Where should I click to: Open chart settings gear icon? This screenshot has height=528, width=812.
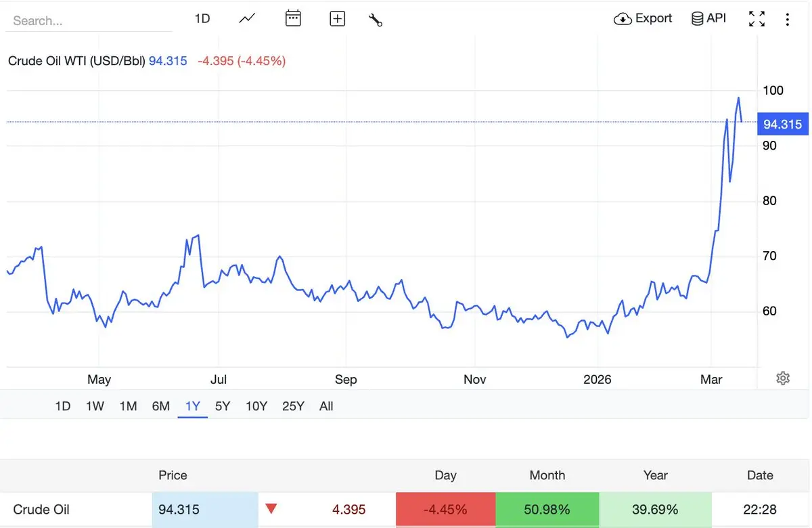click(x=783, y=378)
